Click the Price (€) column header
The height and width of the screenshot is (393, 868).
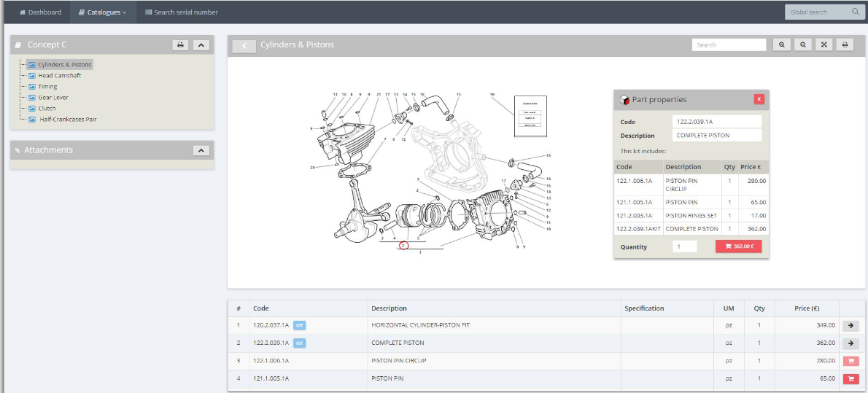(807, 308)
